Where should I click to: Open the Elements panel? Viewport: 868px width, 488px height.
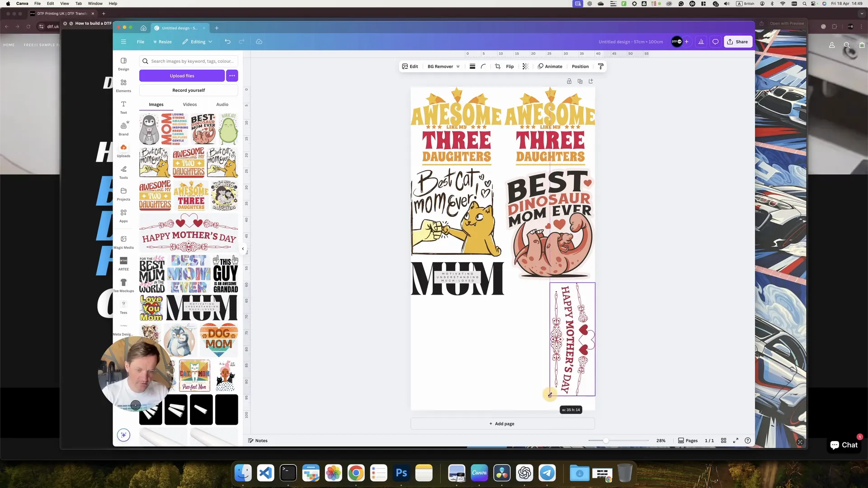click(x=123, y=85)
